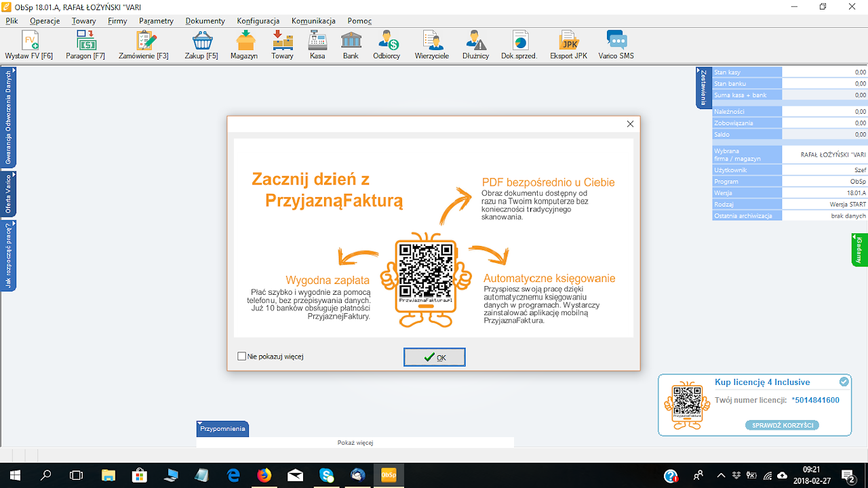This screenshot has height=488, width=868.
Task: Open the Wierzyciele creditors icon
Action: [x=432, y=45]
